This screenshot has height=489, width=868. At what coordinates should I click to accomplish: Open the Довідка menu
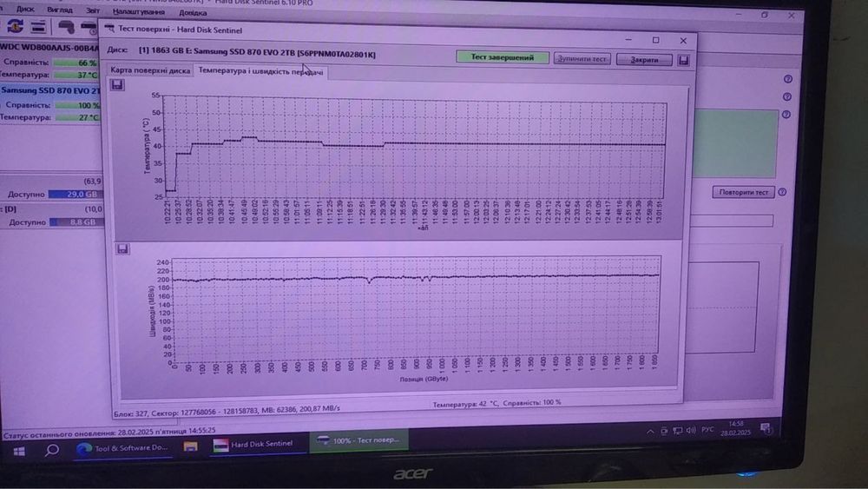pyautogui.click(x=193, y=13)
